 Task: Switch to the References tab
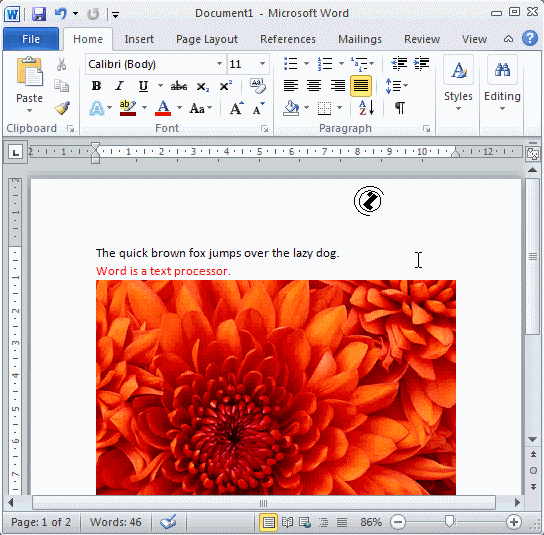coord(288,39)
